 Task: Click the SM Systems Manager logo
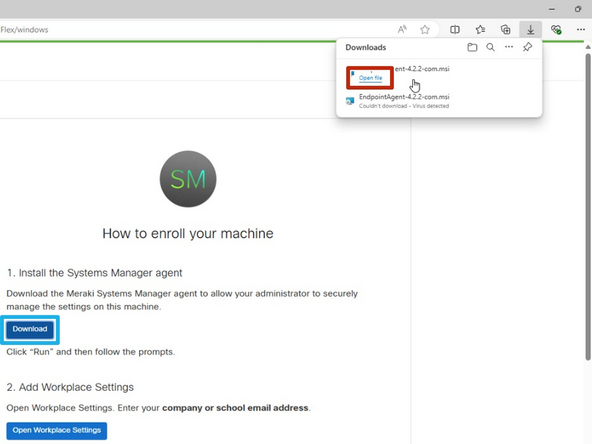(188, 179)
